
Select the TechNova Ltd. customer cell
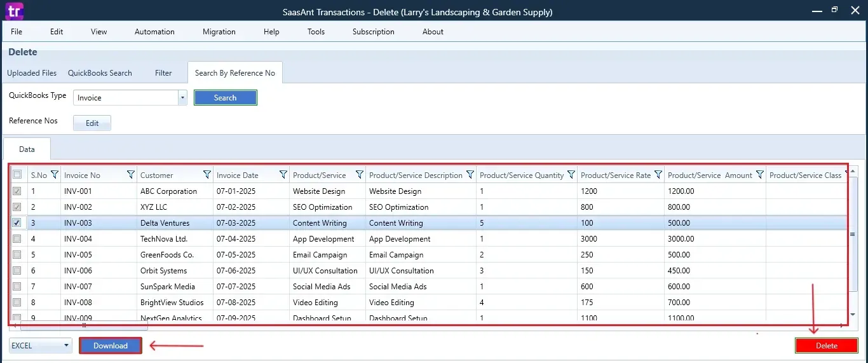coord(175,238)
